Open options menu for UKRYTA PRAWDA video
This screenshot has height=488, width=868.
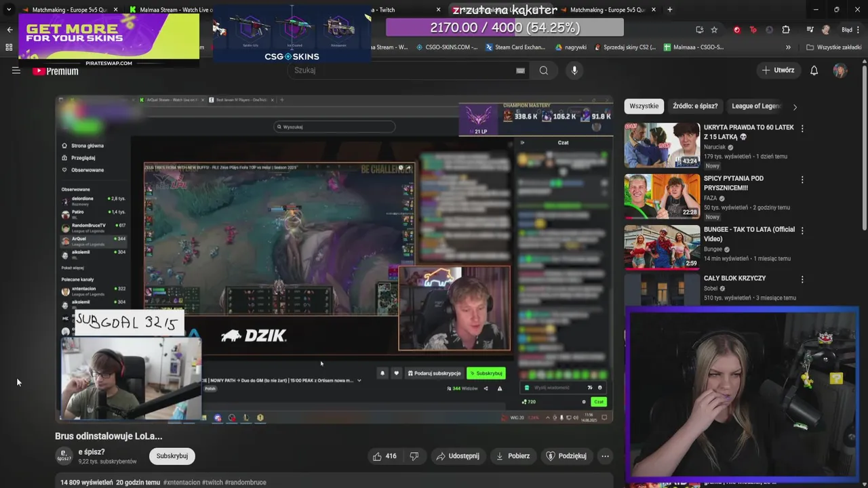(x=802, y=128)
